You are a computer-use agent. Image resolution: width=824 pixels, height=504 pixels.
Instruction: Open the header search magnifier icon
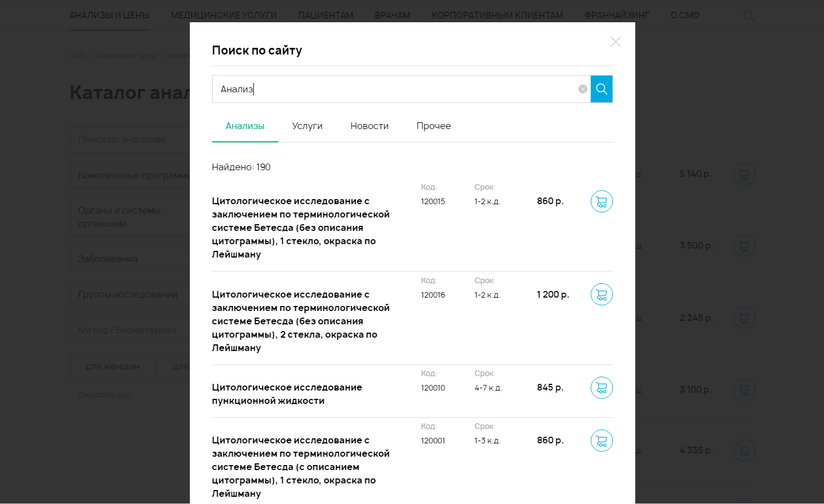[748, 16]
